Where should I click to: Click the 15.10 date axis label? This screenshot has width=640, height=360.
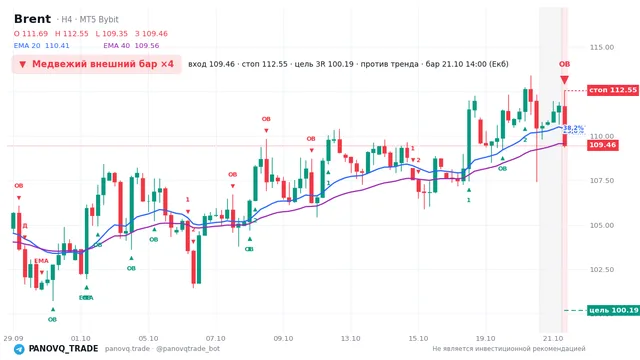tap(418, 339)
